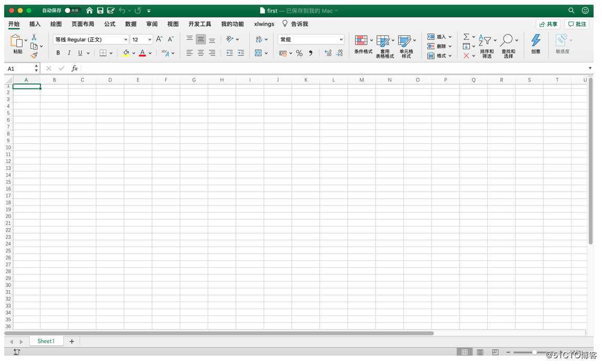This screenshot has height=364, width=602.
Task: Apply the yellow fill color
Action: 126,53
